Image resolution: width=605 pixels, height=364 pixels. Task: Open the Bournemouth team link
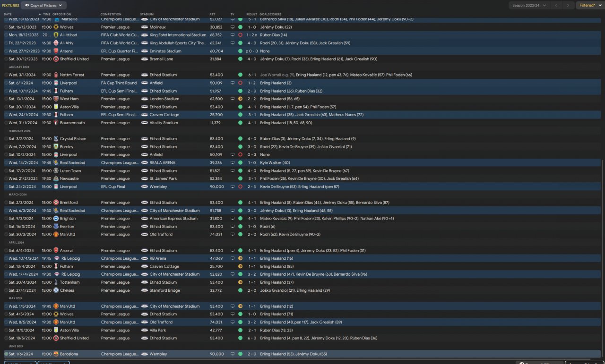point(73,123)
